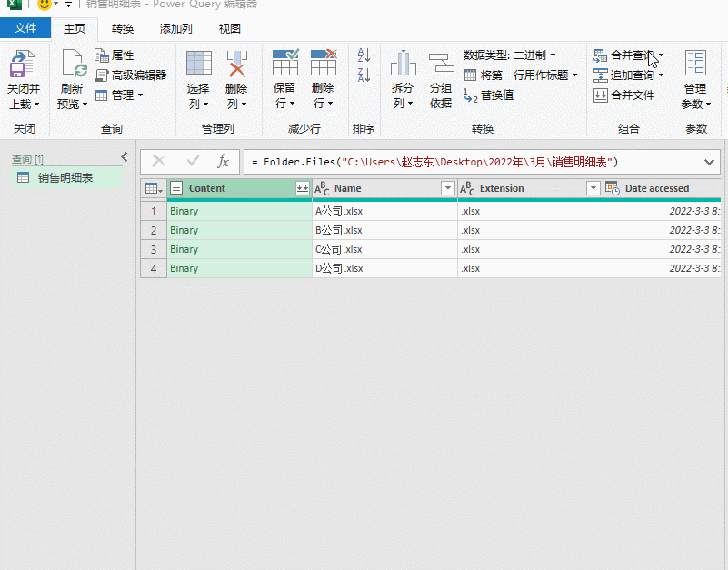
Task: Sort ascending with the A-Z icon
Action: pos(364,55)
